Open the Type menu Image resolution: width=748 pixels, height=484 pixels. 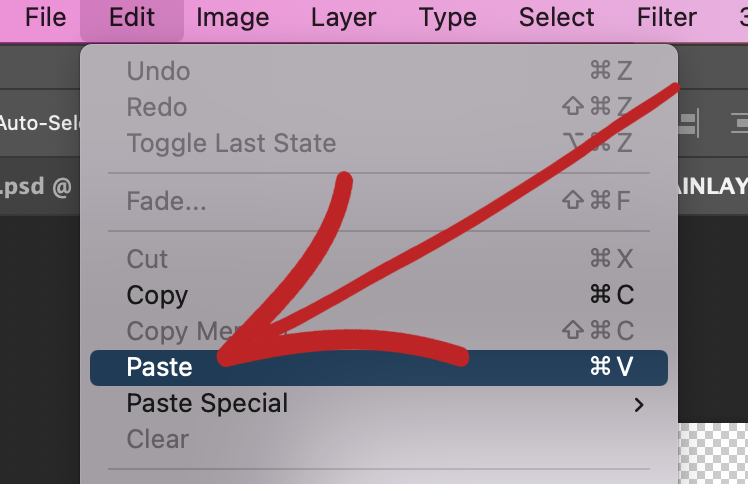(x=447, y=18)
